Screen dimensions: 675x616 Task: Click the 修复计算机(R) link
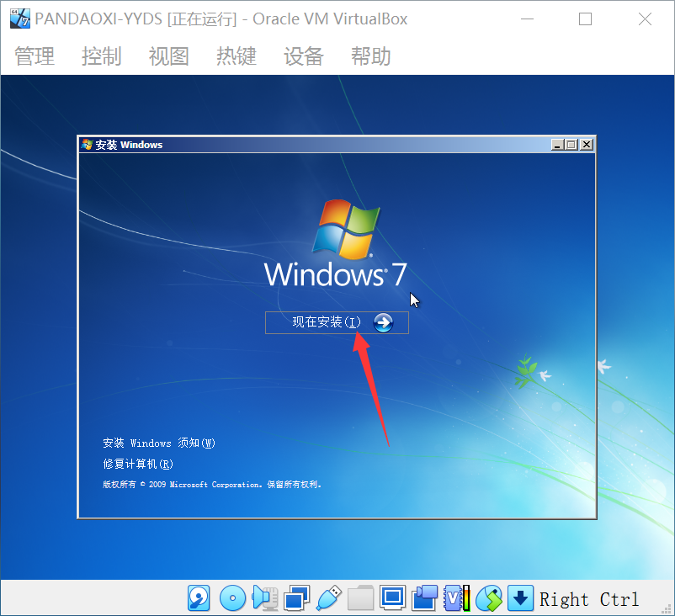point(138,464)
